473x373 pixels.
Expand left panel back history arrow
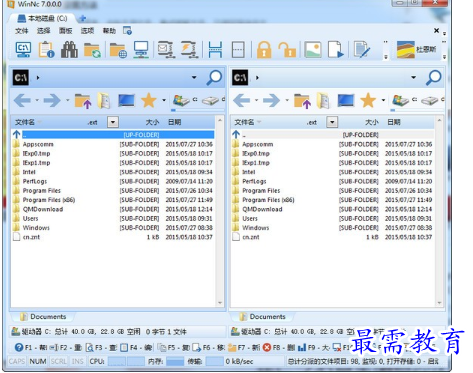click(37, 100)
